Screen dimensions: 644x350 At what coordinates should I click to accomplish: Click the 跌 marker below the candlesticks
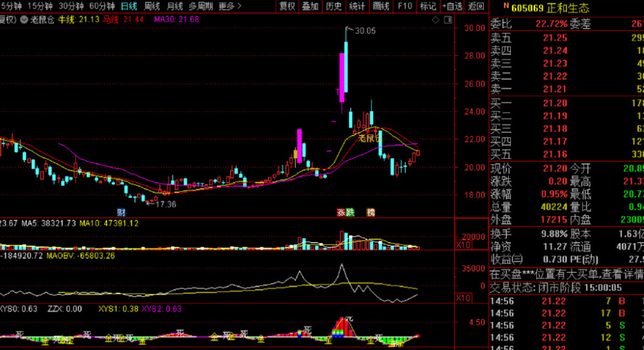click(350, 212)
